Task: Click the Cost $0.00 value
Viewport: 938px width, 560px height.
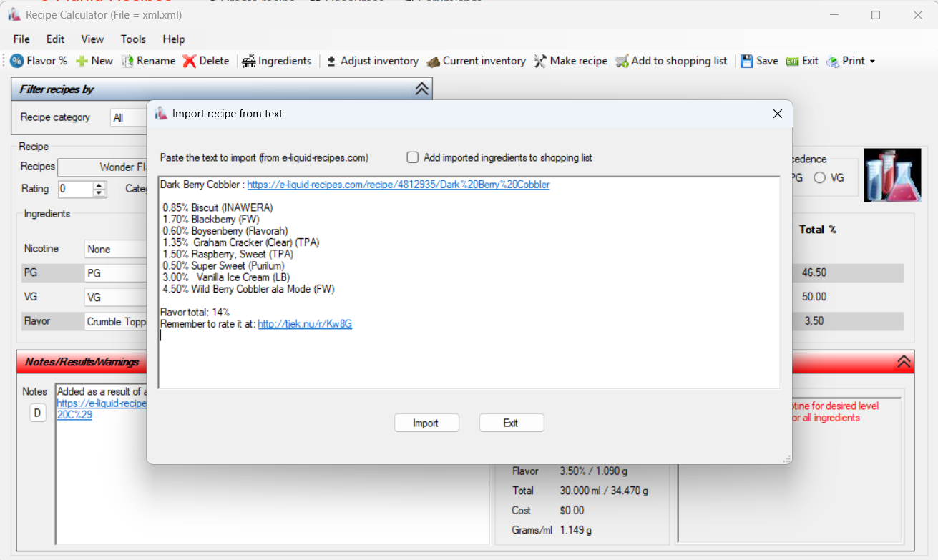Action: click(572, 511)
